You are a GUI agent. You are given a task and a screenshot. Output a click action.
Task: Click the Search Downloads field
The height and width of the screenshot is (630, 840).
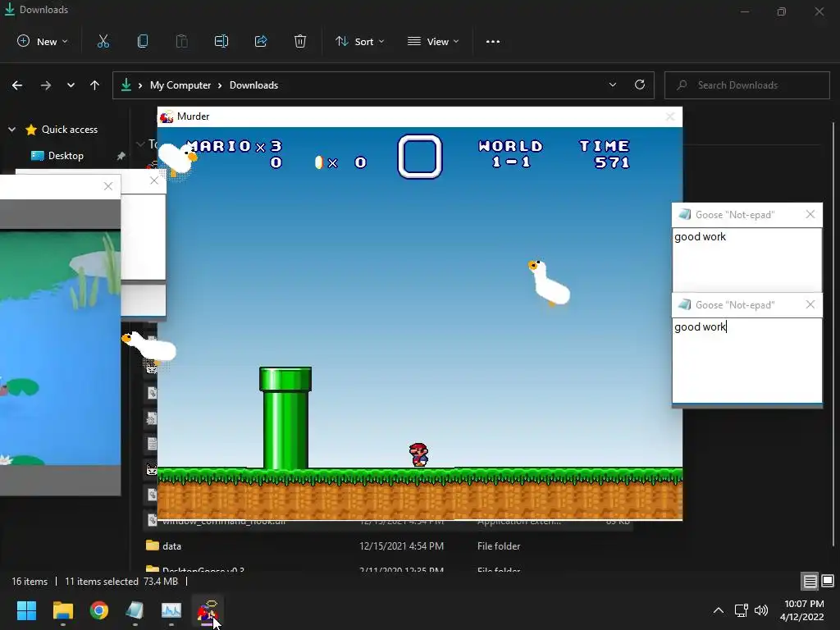click(747, 85)
